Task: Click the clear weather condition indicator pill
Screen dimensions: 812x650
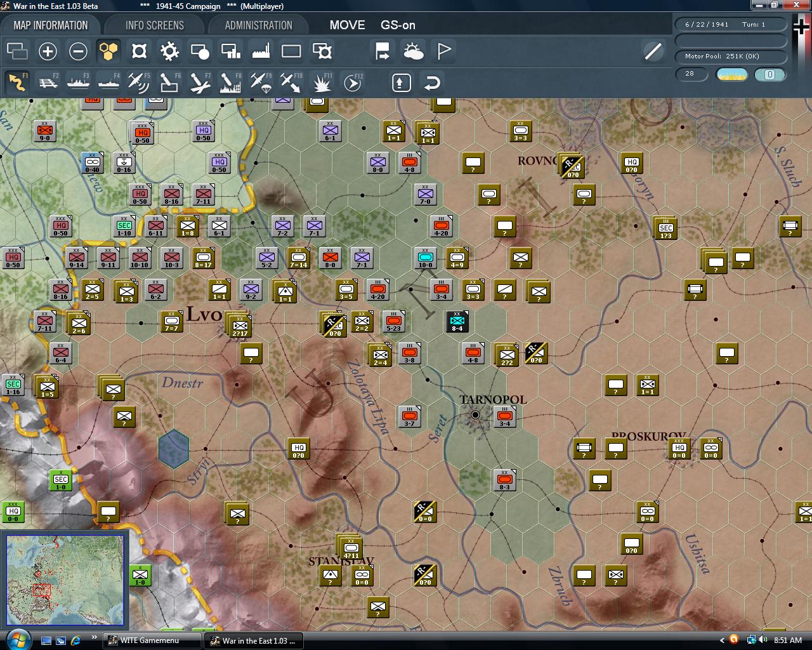Action: pyautogui.click(x=731, y=74)
